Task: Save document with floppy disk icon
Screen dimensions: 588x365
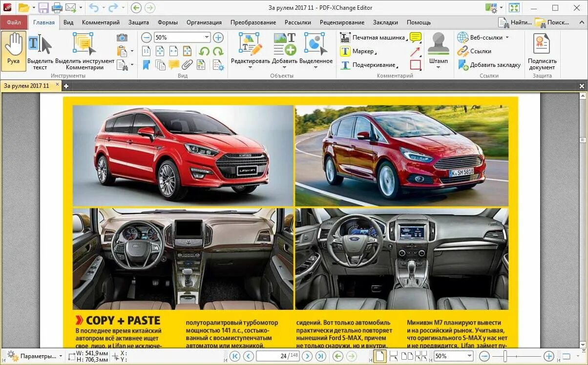Action: [43, 8]
